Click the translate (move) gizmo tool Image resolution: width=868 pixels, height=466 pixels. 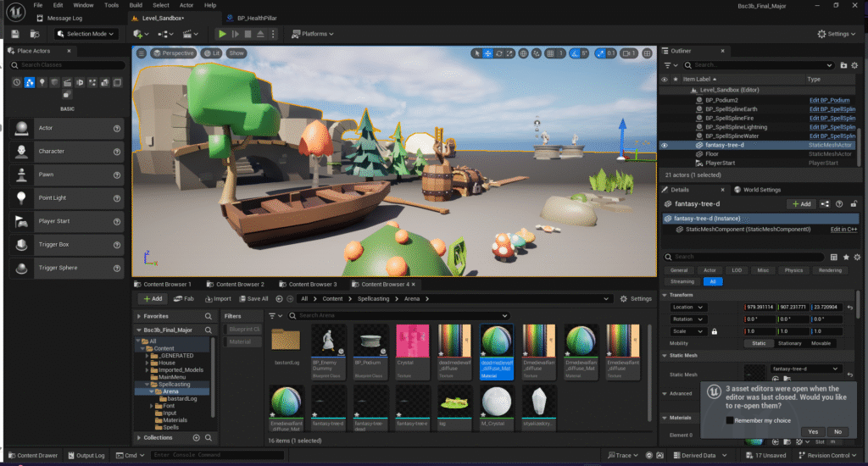488,53
